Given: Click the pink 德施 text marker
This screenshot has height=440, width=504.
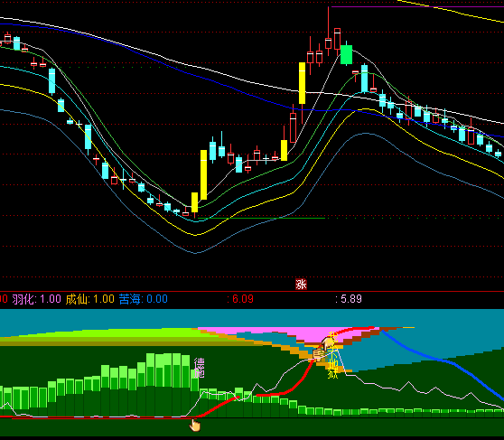Looking at the screenshot, I should click(x=200, y=368).
